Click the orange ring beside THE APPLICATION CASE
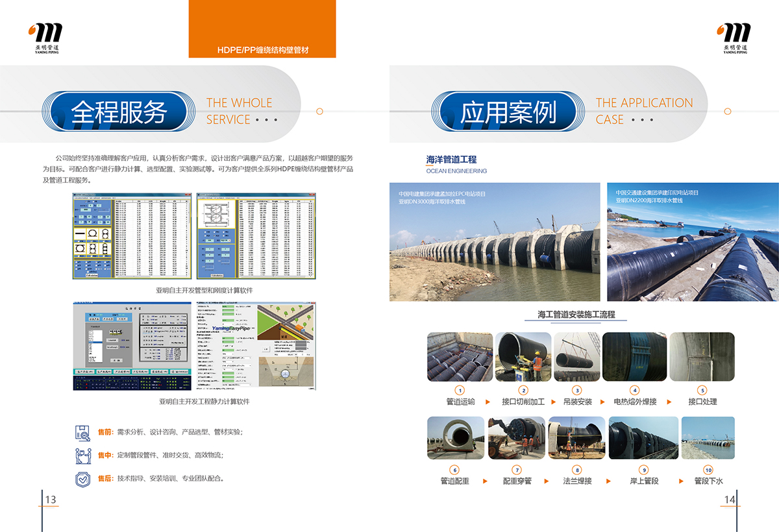Viewport: 779px width, 532px height. pos(727,112)
